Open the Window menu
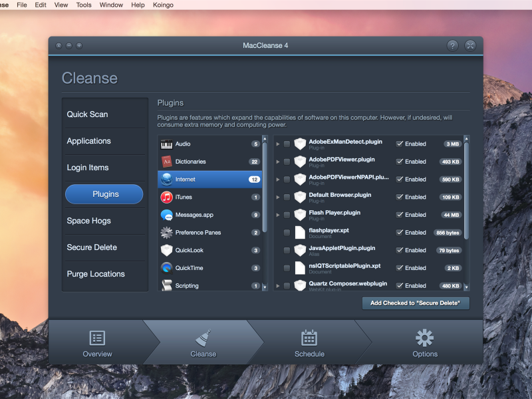532x399 pixels. [111, 5]
